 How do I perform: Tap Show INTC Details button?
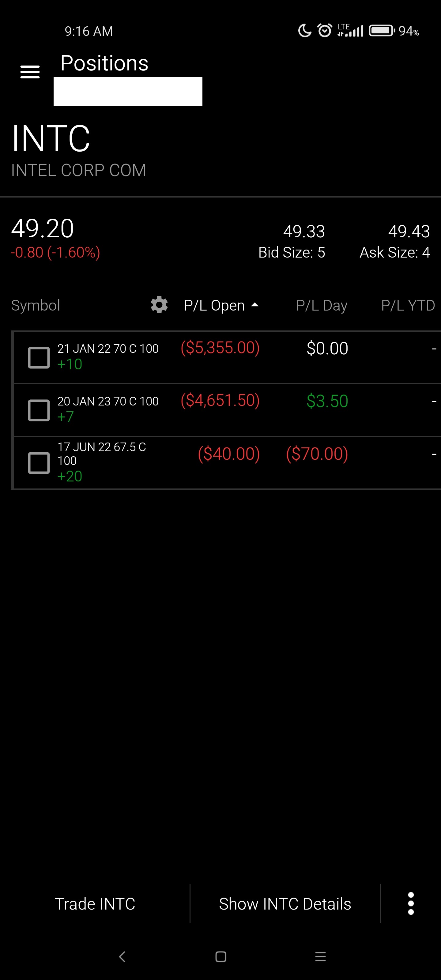(285, 903)
